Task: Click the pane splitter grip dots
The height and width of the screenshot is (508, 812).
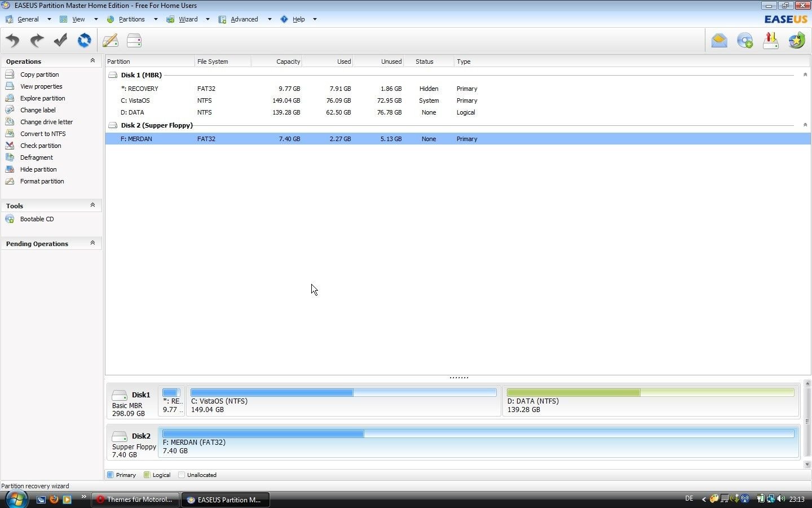Action: pos(458,377)
